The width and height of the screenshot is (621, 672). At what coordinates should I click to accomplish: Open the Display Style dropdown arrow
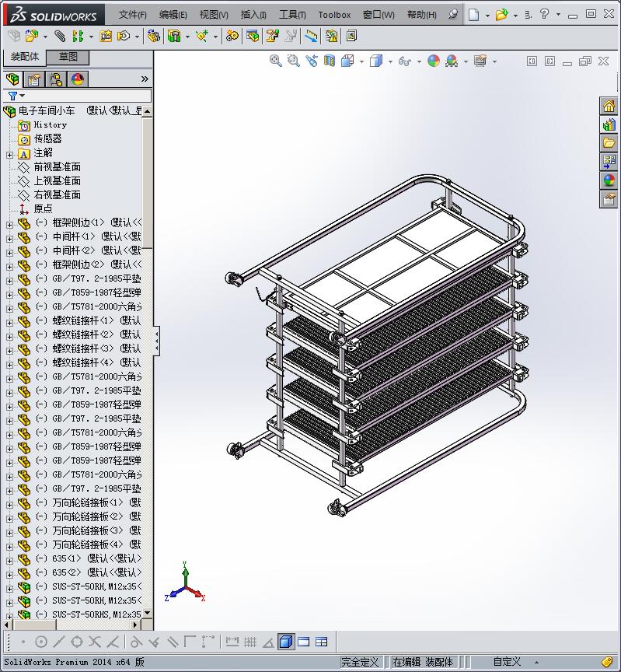pos(390,61)
